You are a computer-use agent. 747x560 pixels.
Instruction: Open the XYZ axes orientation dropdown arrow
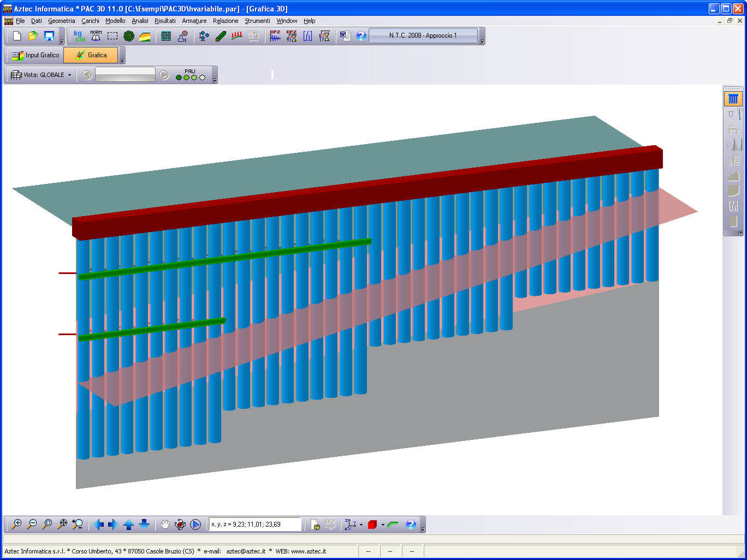361,525
